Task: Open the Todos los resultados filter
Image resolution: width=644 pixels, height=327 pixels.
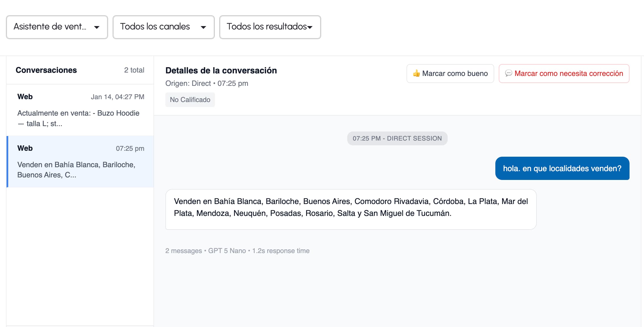Action: point(270,27)
